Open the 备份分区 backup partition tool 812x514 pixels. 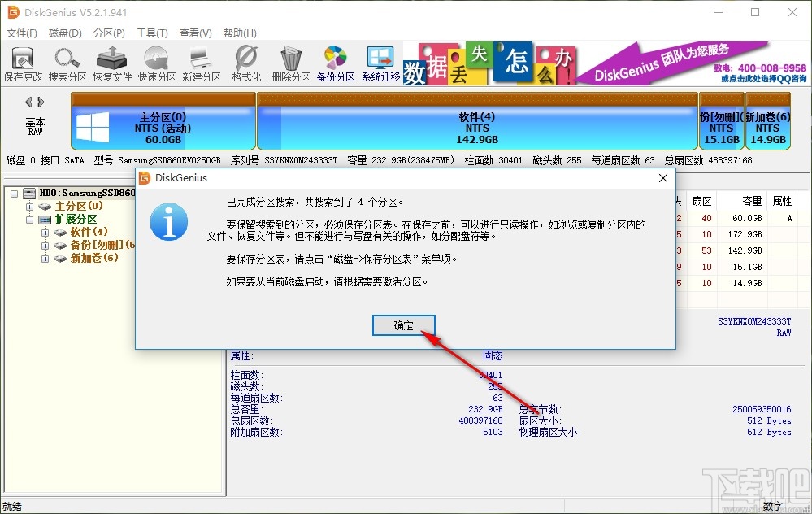(336, 64)
